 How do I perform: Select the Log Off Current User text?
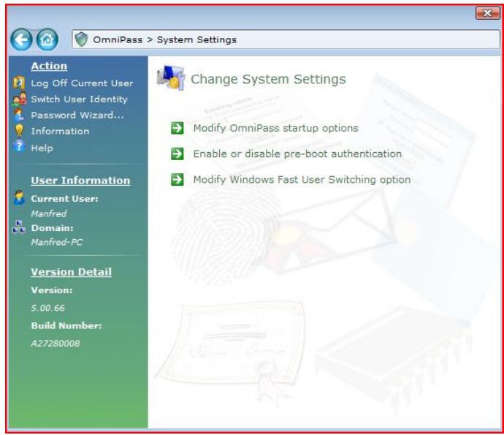(x=82, y=83)
